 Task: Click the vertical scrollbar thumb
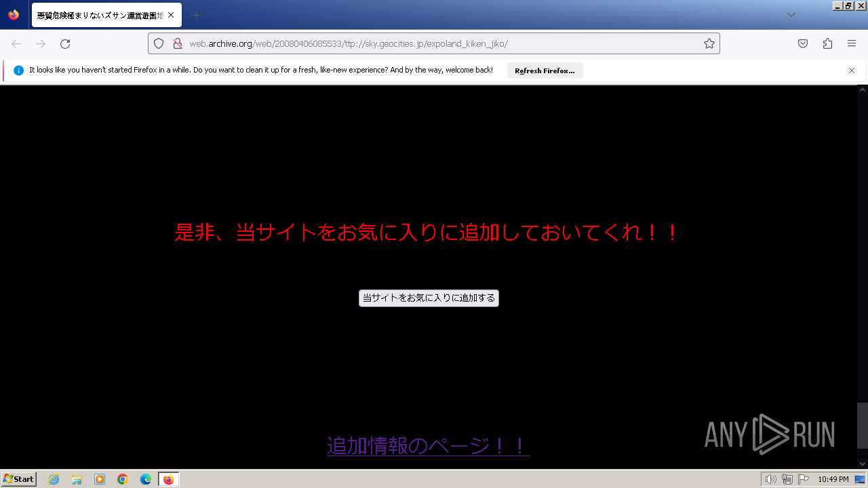click(x=863, y=425)
